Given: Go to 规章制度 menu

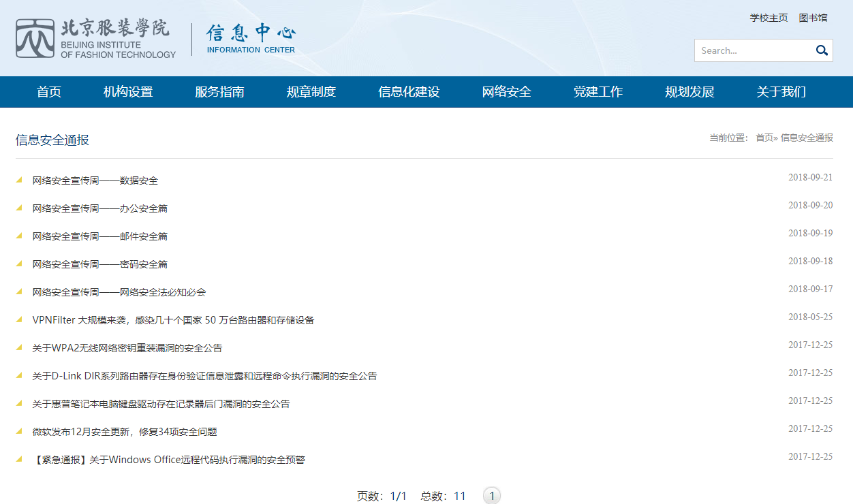Looking at the screenshot, I should click(311, 92).
